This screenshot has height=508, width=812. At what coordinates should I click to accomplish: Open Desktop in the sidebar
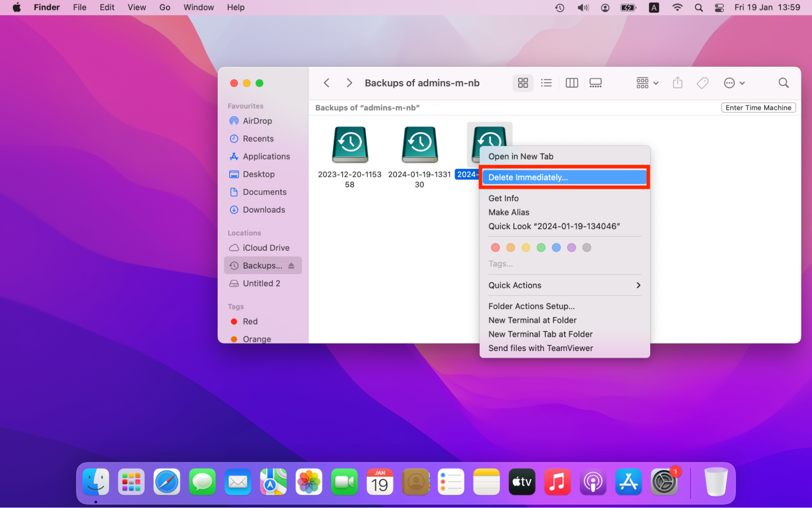tap(263, 174)
